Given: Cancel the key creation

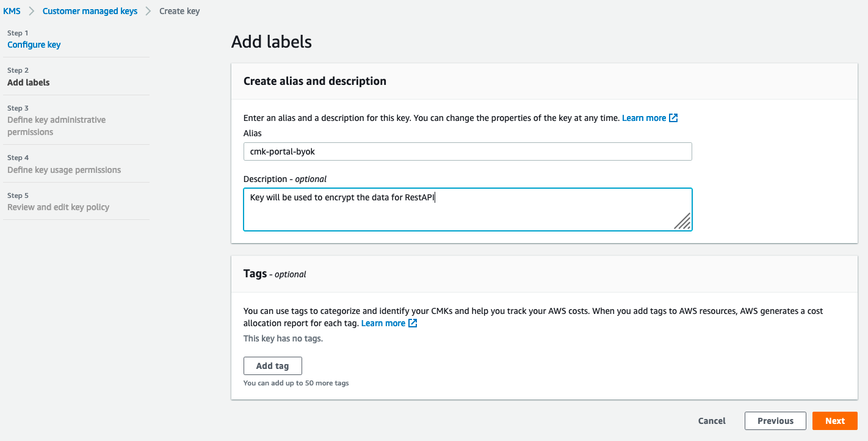Looking at the screenshot, I should click(712, 421).
